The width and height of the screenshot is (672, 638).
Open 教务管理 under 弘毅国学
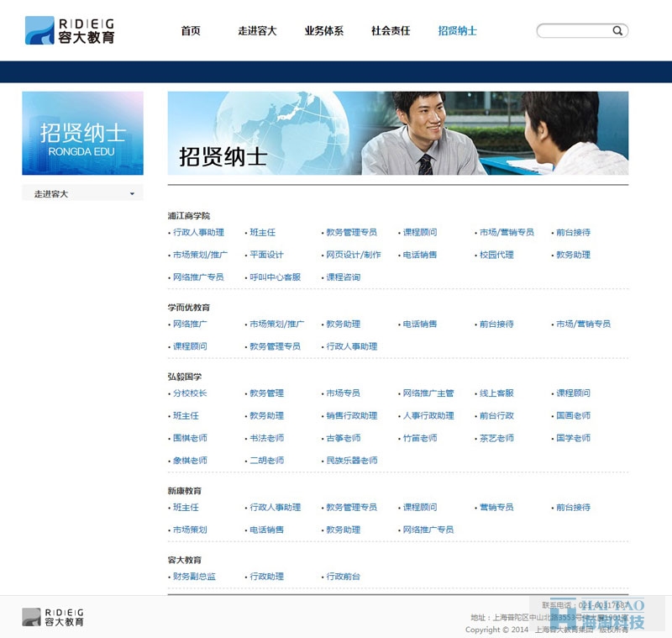[266, 393]
